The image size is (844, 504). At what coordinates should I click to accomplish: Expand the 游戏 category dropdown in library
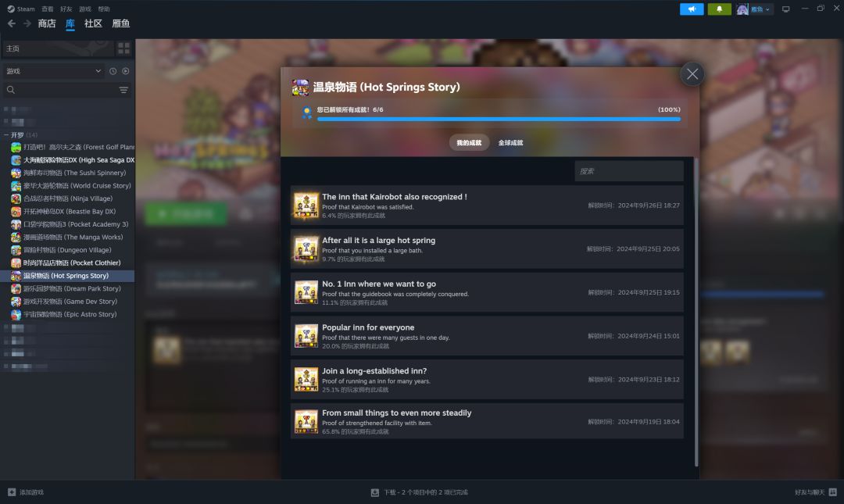coord(53,71)
